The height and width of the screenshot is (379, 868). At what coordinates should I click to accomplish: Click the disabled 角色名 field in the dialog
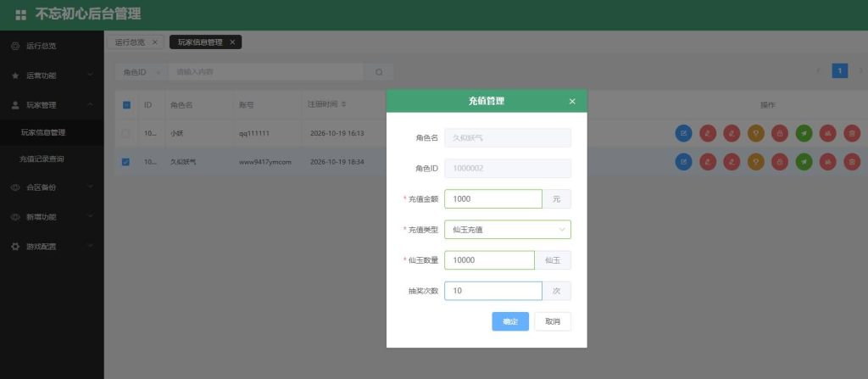tap(508, 138)
